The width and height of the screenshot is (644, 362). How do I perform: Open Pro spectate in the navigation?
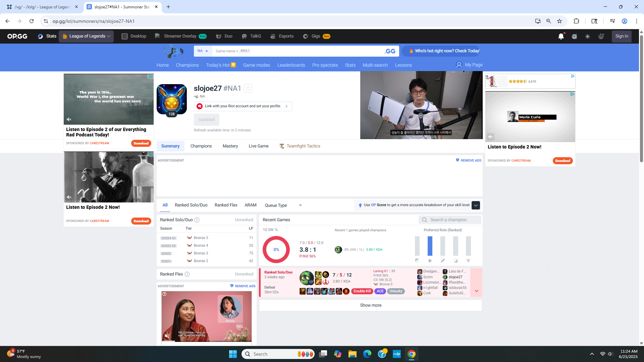pyautogui.click(x=325, y=65)
